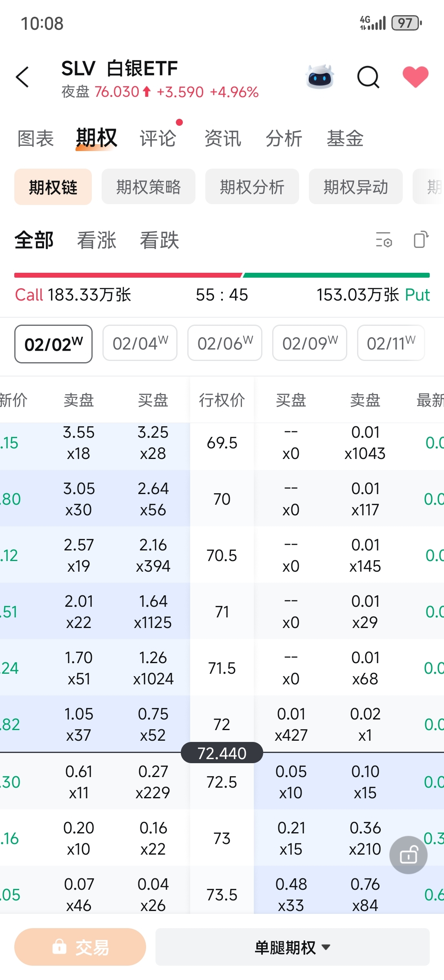
Task: Open option chain display settings icon
Action: click(x=384, y=240)
